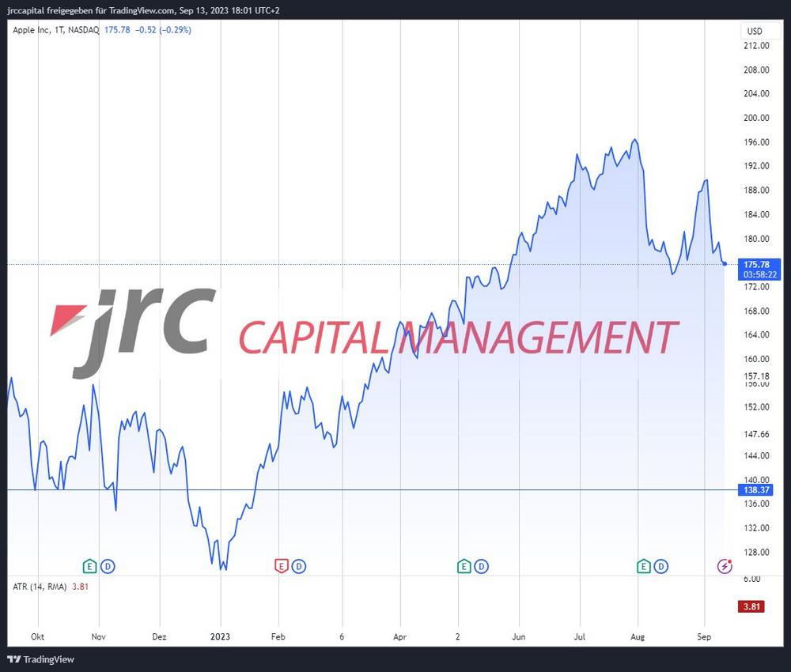Image resolution: width=791 pixels, height=672 pixels.
Task: Click the Sep label on time axis
Action: (705, 636)
